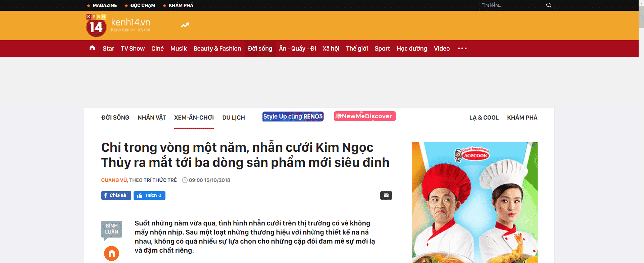The image size is (644, 263).
Task: Click the Style Up cùng RENO3 banner
Action: 293,117
